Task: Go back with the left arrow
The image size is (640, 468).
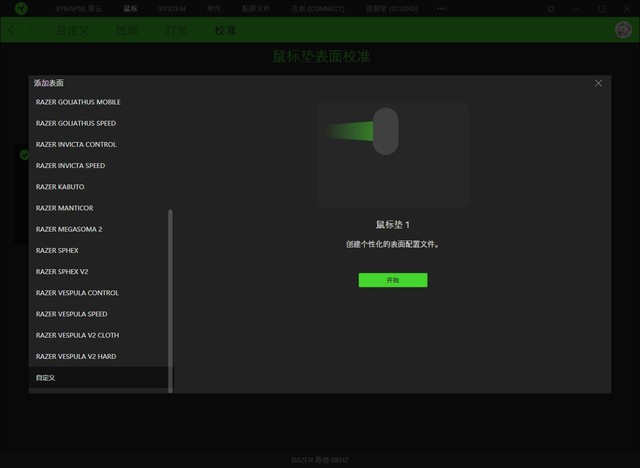Action: tap(11, 30)
